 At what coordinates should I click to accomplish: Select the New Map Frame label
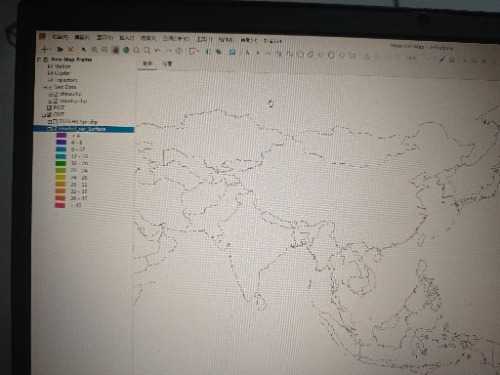pyautogui.click(x=71, y=59)
